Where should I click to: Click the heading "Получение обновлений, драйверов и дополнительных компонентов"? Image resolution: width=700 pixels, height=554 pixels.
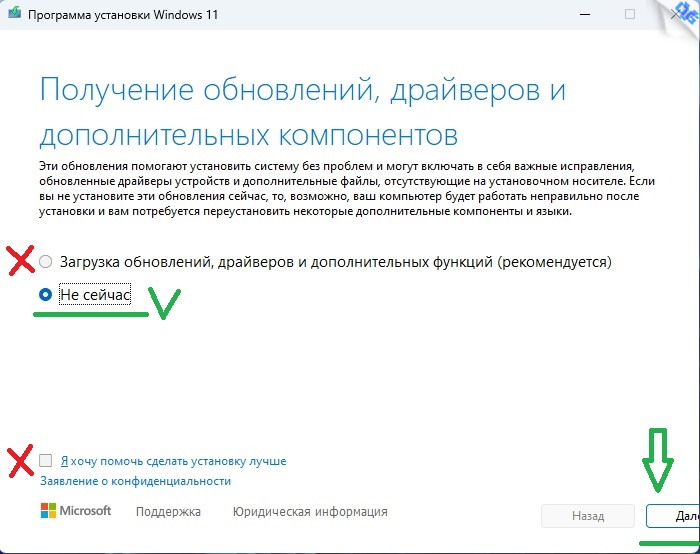click(x=303, y=112)
